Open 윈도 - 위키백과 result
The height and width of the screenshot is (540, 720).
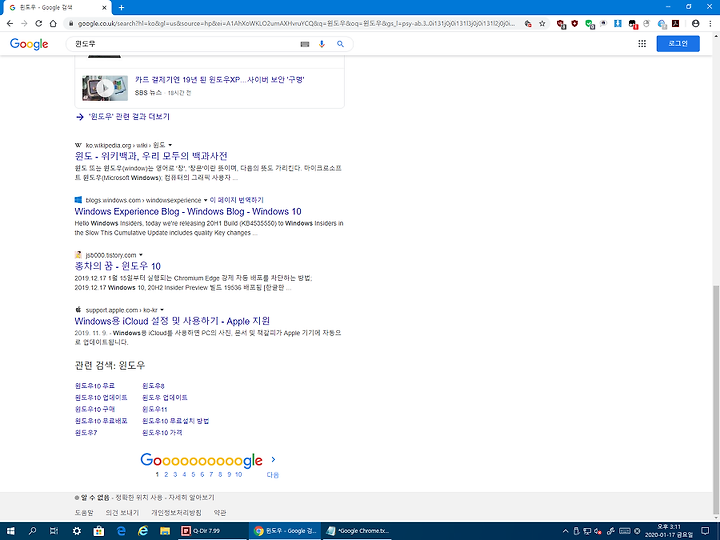(151, 156)
